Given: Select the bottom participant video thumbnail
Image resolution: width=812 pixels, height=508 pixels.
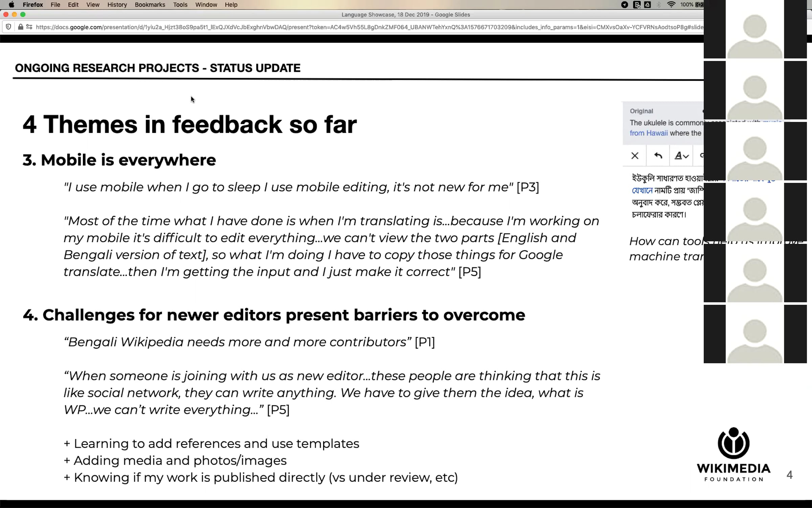Looking at the screenshot, I should pyautogui.click(x=755, y=334).
